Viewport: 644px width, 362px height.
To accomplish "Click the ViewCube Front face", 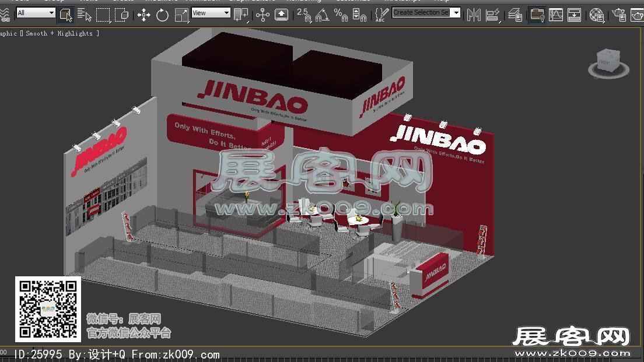I will coord(605,62).
